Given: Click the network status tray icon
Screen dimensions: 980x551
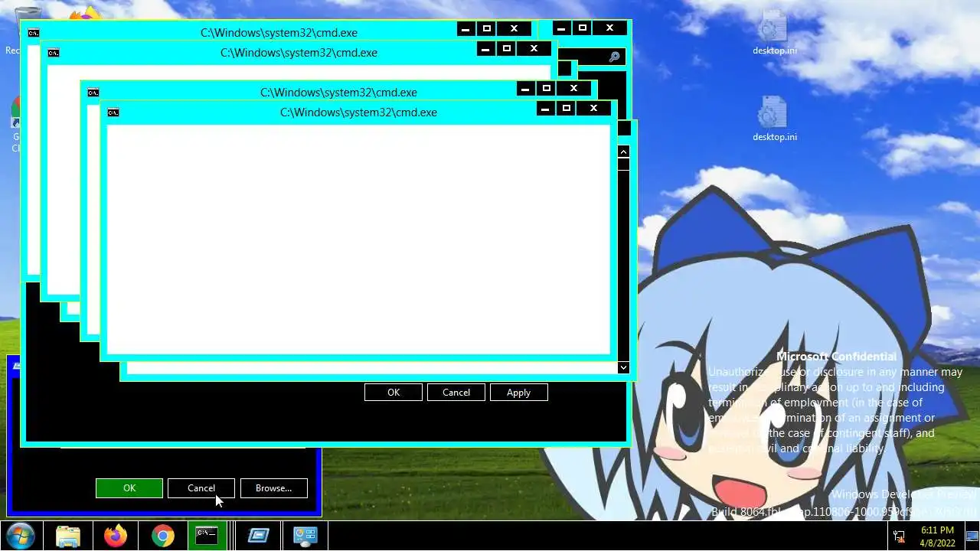Looking at the screenshot, I should pyautogui.click(x=899, y=536).
